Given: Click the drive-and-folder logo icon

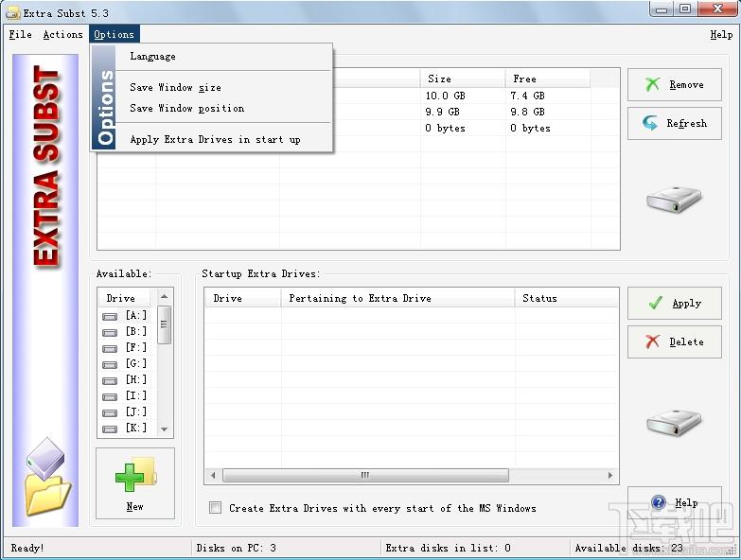Looking at the screenshot, I should click(45, 476).
